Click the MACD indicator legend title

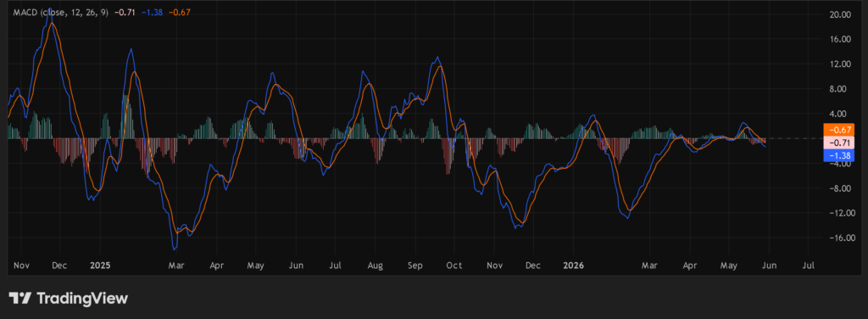(x=61, y=12)
